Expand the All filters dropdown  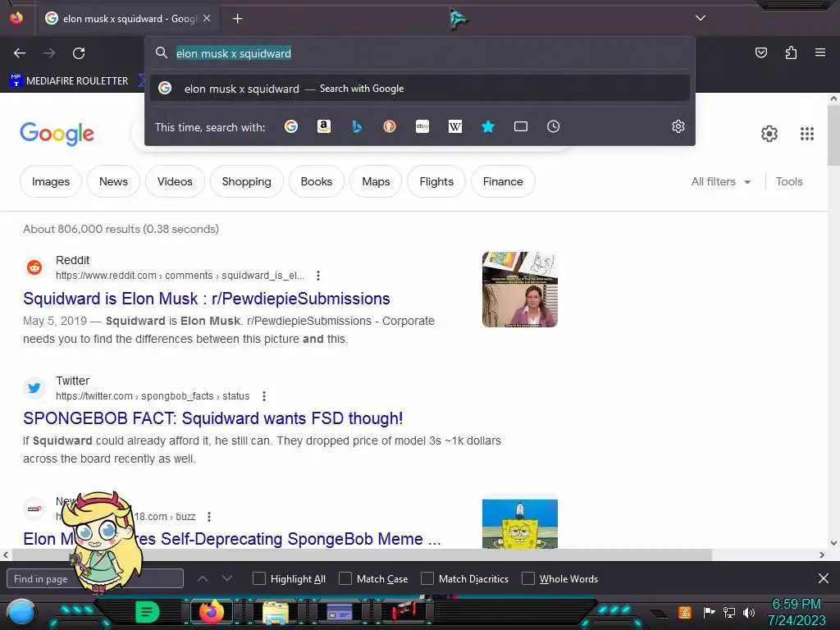(x=720, y=181)
